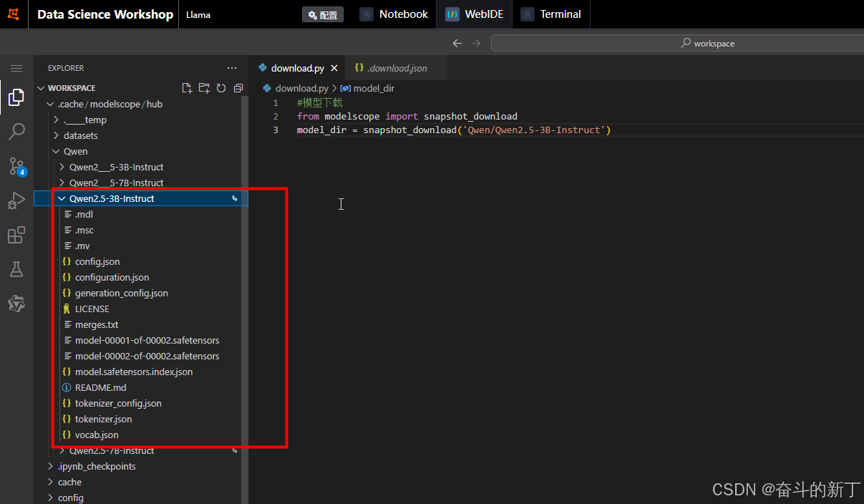Viewport: 864px width, 504px height.
Task: Click the New File icon in Explorer
Action: click(187, 88)
